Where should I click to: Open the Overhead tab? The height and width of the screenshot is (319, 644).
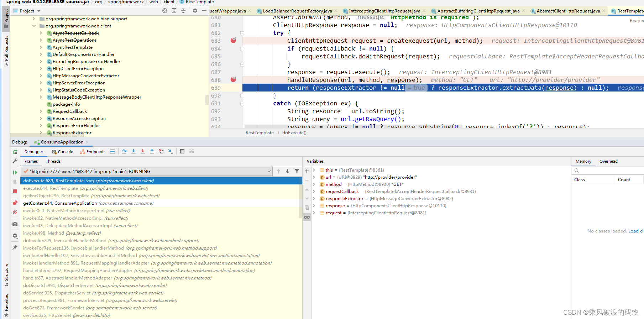coord(608,161)
